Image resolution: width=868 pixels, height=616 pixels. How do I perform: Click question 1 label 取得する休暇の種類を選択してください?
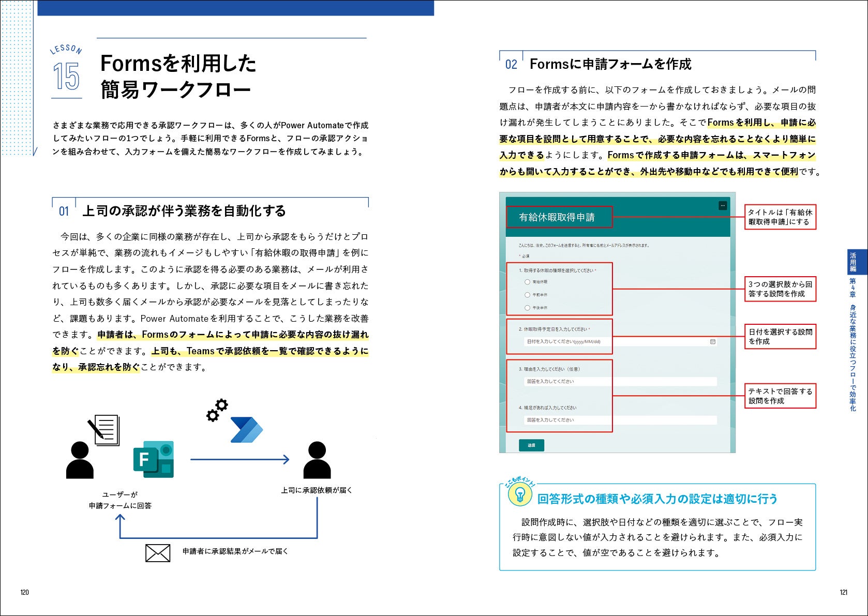click(558, 271)
